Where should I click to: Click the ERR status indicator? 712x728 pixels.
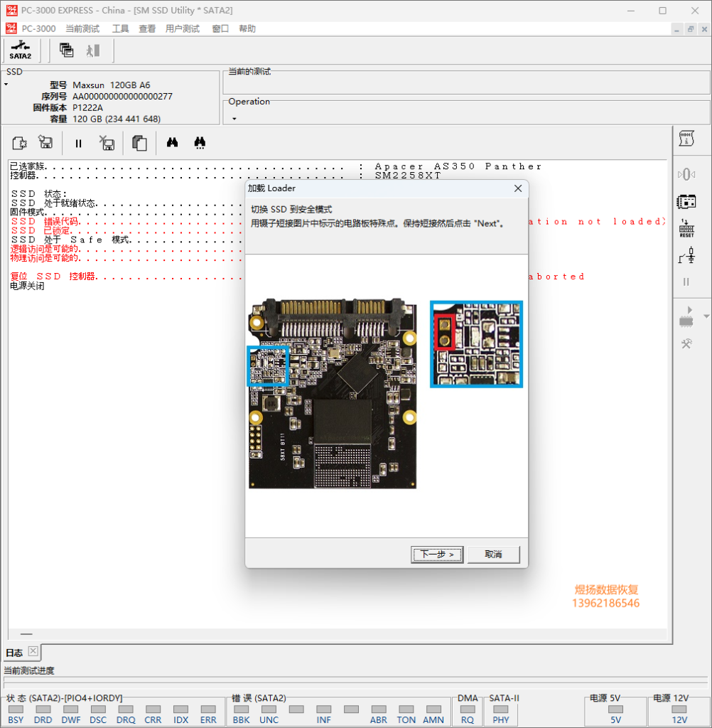(x=208, y=710)
